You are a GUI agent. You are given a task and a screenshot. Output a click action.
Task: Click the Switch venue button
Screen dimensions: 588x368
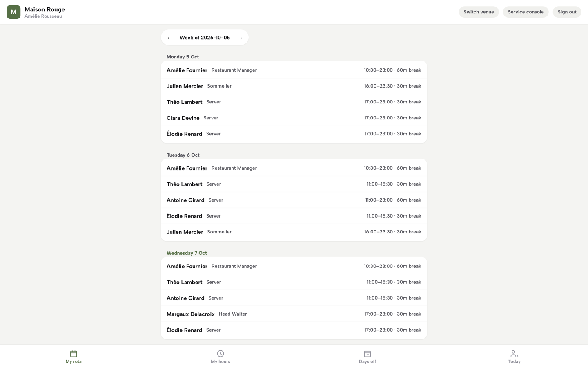coord(479,12)
